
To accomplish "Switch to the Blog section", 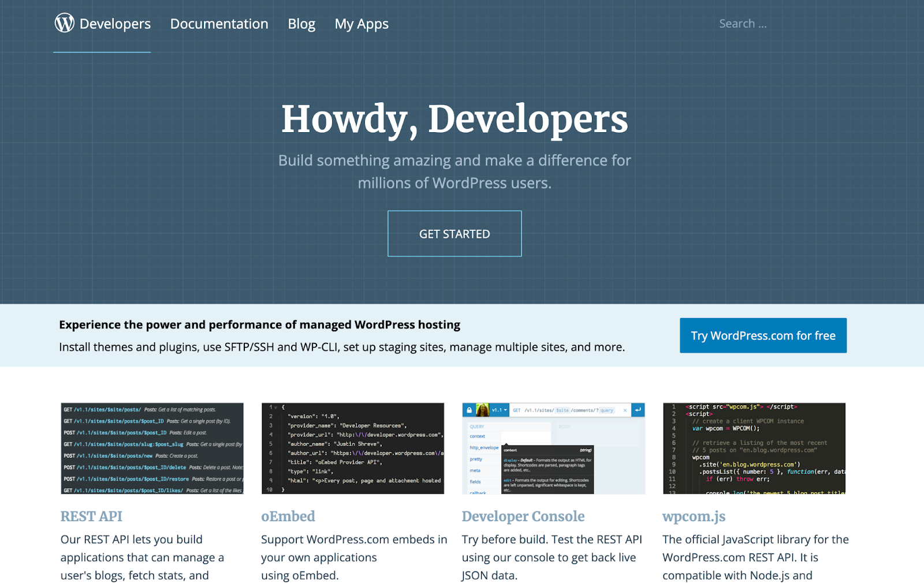I will 301,24.
